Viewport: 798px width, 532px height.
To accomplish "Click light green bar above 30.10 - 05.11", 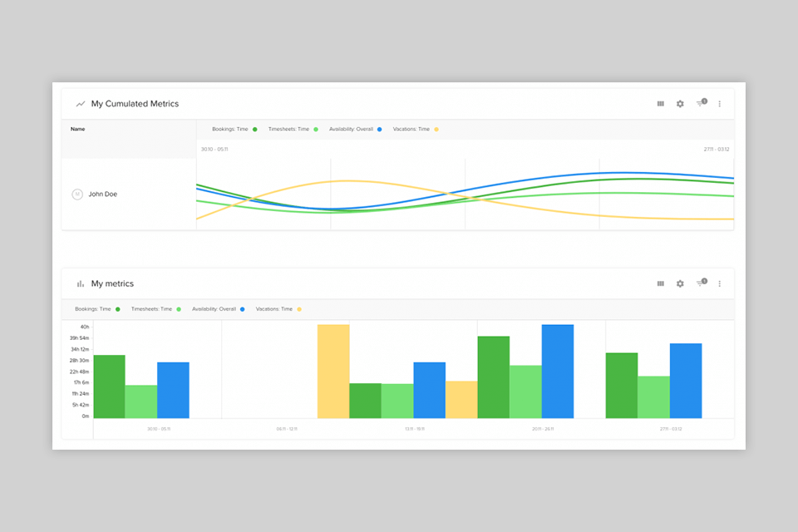I will coord(141,401).
